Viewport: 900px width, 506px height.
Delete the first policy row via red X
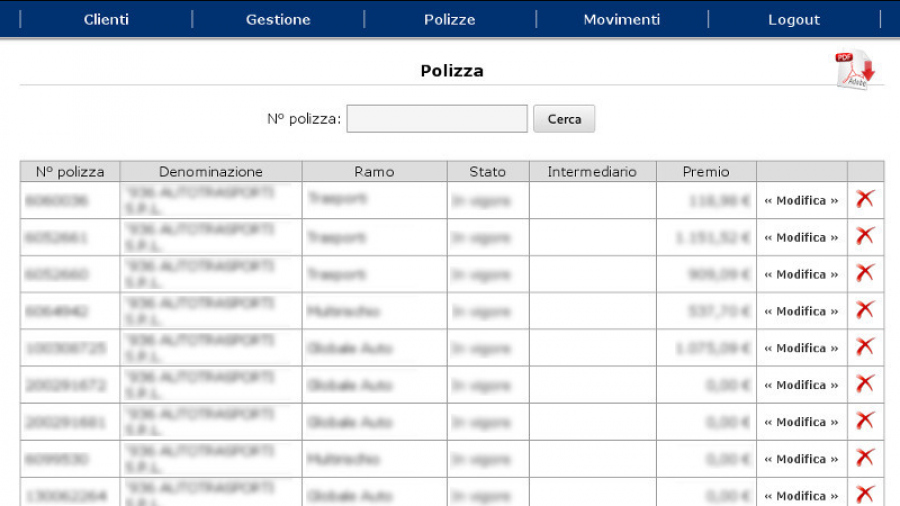click(865, 199)
